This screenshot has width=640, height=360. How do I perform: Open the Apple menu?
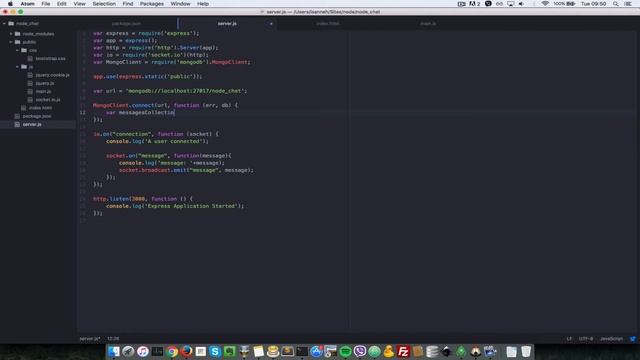(10, 4)
